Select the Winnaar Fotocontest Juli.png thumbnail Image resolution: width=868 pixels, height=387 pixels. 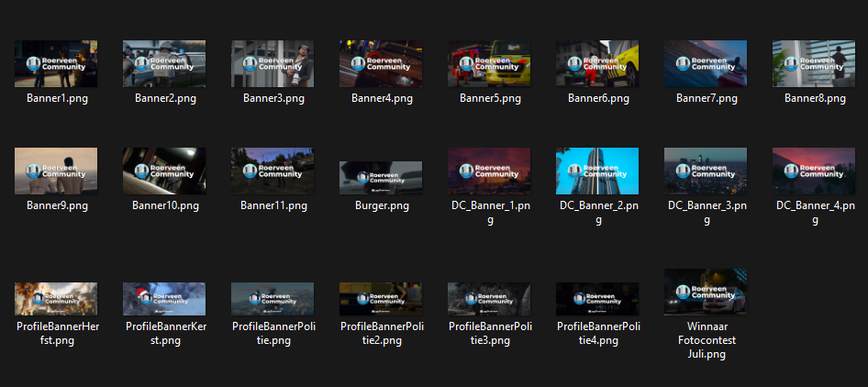tap(706, 292)
